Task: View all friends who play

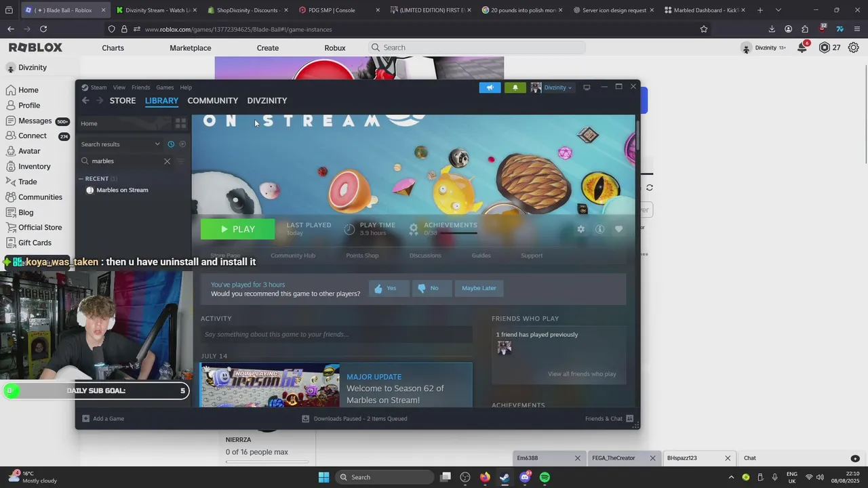Action: pos(582,374)
